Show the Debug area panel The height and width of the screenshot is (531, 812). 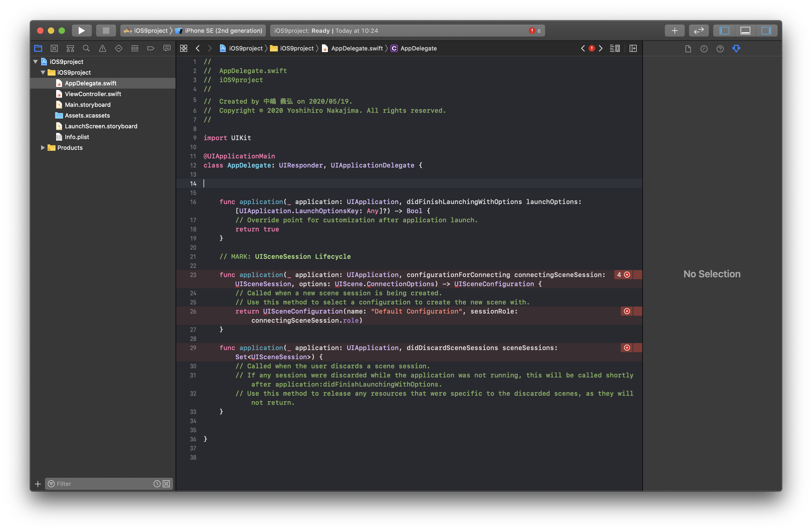pos(745,31)
